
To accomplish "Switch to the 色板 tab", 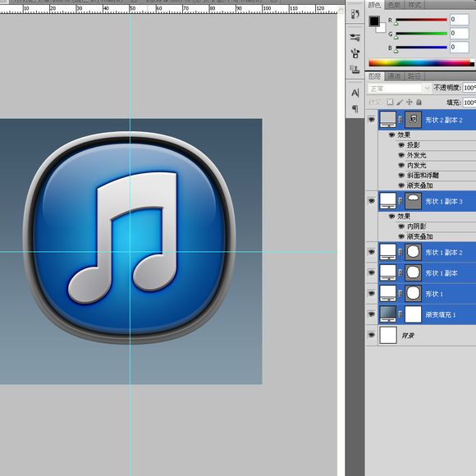I will [x=394, y=5].
